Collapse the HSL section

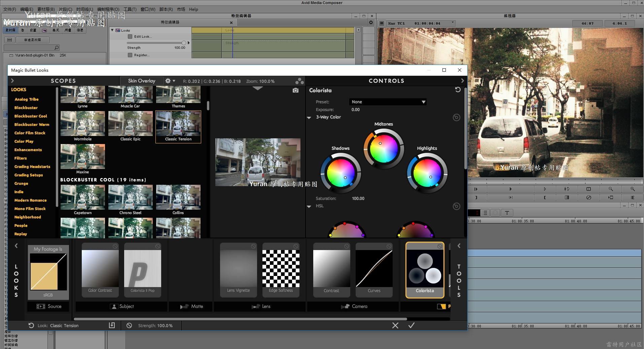tap(309, 206)
